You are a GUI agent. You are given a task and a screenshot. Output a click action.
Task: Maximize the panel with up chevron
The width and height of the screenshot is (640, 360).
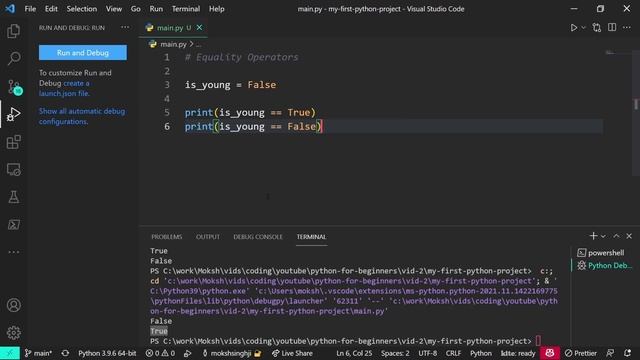[616, 236]
